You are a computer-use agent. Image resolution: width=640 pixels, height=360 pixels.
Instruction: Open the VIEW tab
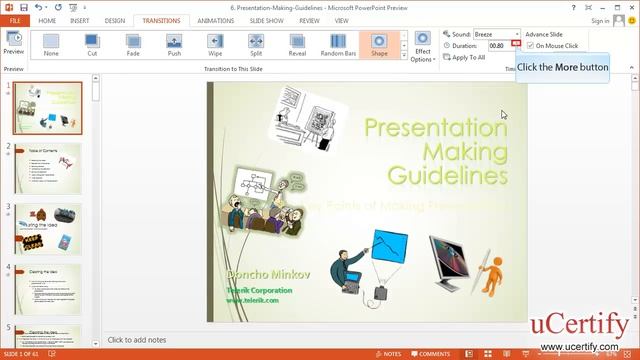tap(341, 21)
